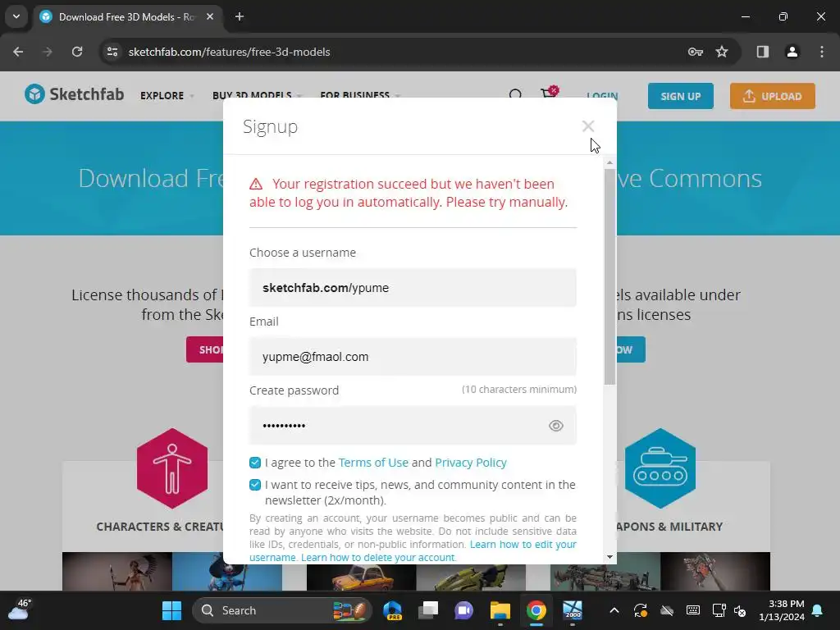Image resolution: width=840 pixels, height=630 pixels.
Task: Click the SIGN UP button
Action: click(680, 96)
